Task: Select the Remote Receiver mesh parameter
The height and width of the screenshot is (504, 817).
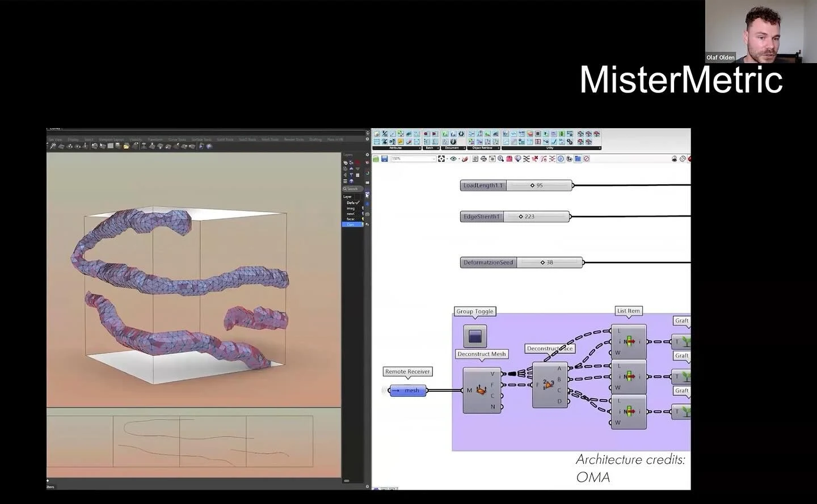Action: 408,391
